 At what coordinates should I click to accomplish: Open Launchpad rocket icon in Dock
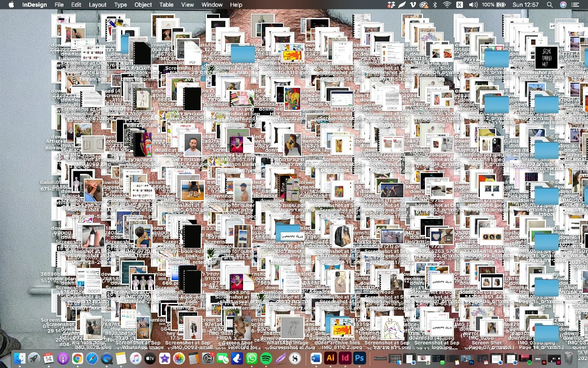pyautogui.click(x=34, y=358)
